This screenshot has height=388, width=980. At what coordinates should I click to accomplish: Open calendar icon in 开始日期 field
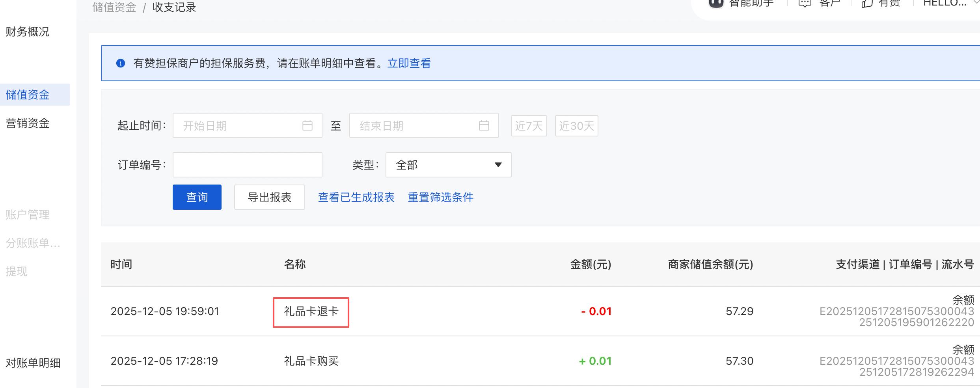click(307, 125)
